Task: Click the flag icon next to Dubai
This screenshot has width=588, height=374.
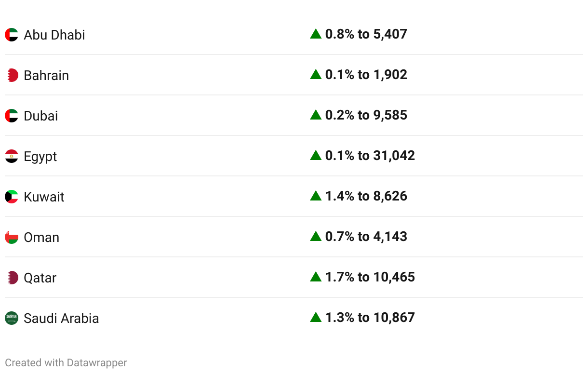Action: click(x=12, y=116)
